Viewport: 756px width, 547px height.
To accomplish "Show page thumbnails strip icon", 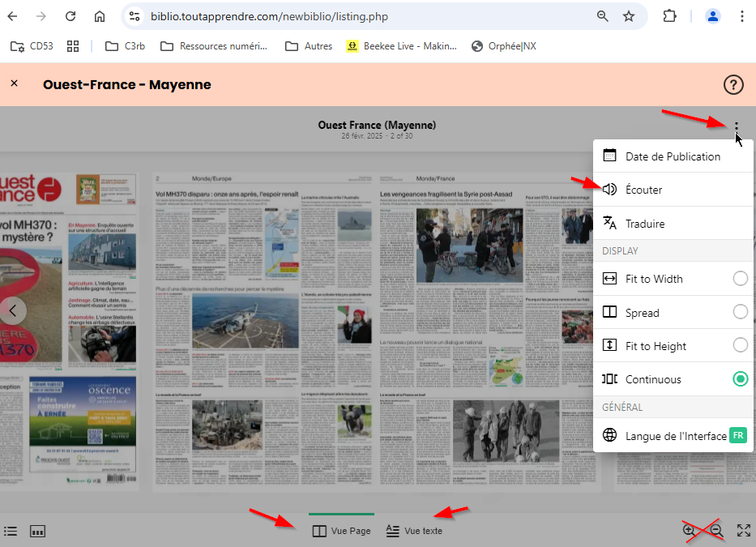I will [x=37, y=531].
